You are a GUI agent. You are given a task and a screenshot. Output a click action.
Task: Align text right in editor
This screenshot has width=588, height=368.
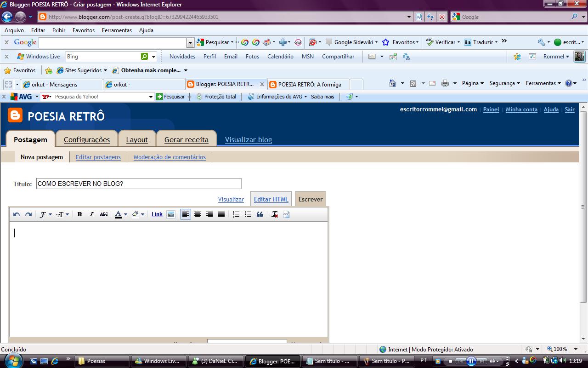point(209,214)
